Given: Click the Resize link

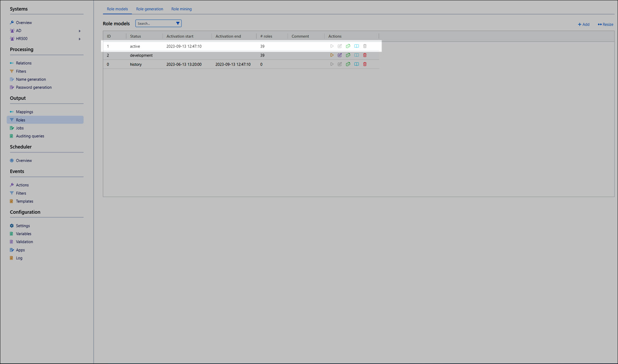Looking at the screenshot, I should pos(605,24).
